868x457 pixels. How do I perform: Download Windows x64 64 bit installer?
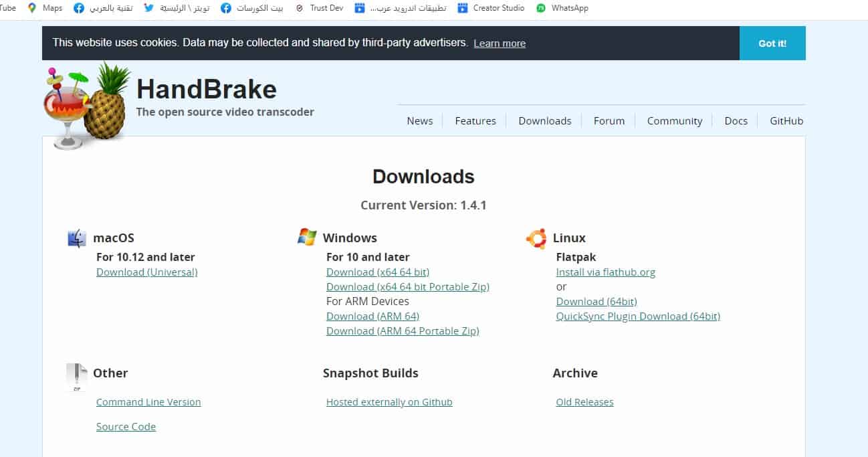(x=377, y=272)
